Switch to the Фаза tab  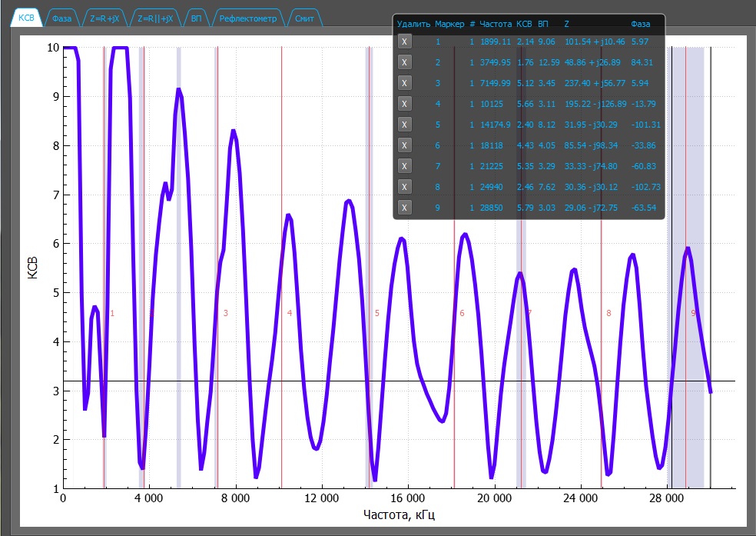click(x=62, y=17)
